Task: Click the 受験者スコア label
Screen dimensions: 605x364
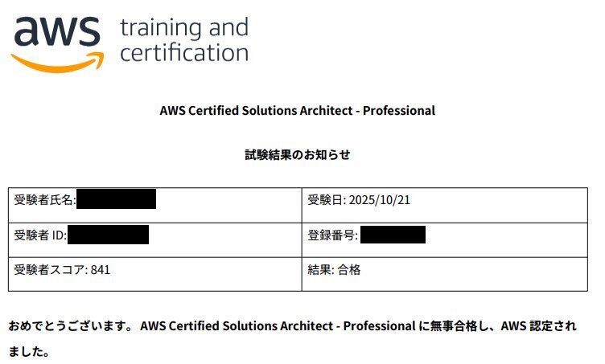Action: (50, 270)
